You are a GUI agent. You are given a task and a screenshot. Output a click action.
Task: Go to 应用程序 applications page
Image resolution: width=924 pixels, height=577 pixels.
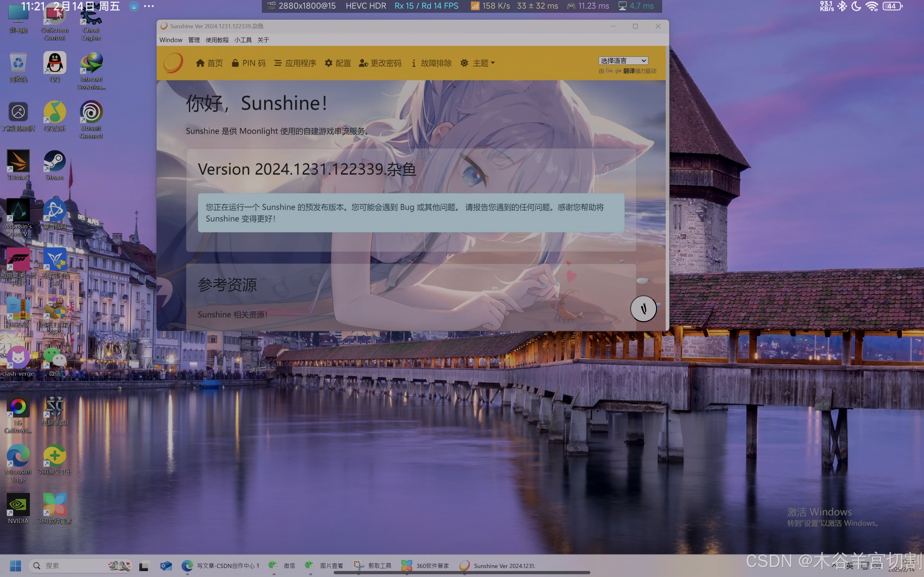295,63
